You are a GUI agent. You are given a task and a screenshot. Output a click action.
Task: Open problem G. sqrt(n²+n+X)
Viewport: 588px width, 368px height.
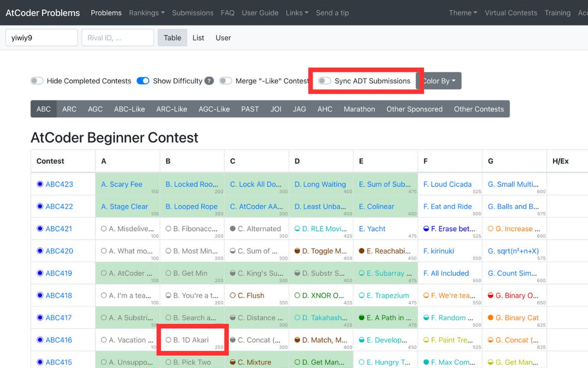[x=514, y=251]
